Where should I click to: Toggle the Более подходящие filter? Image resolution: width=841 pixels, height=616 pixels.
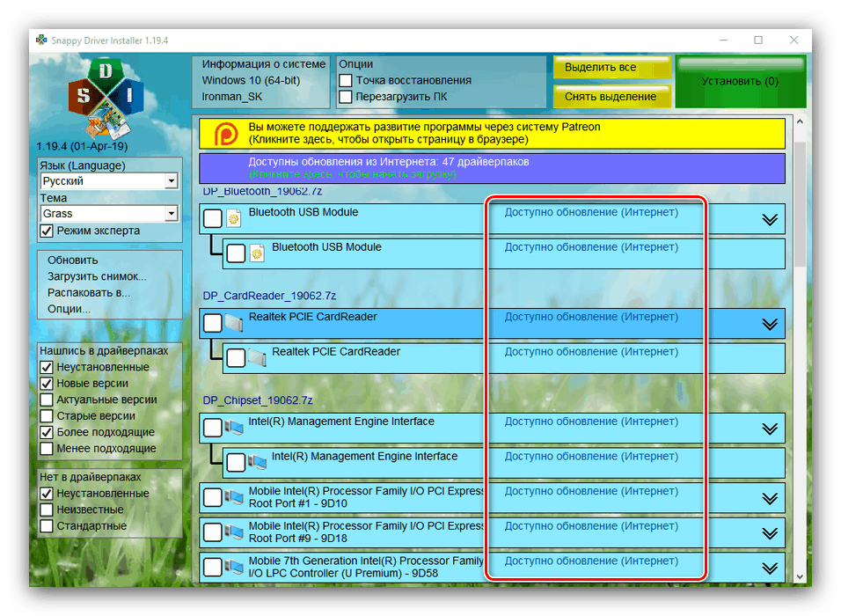pos(47,432)
